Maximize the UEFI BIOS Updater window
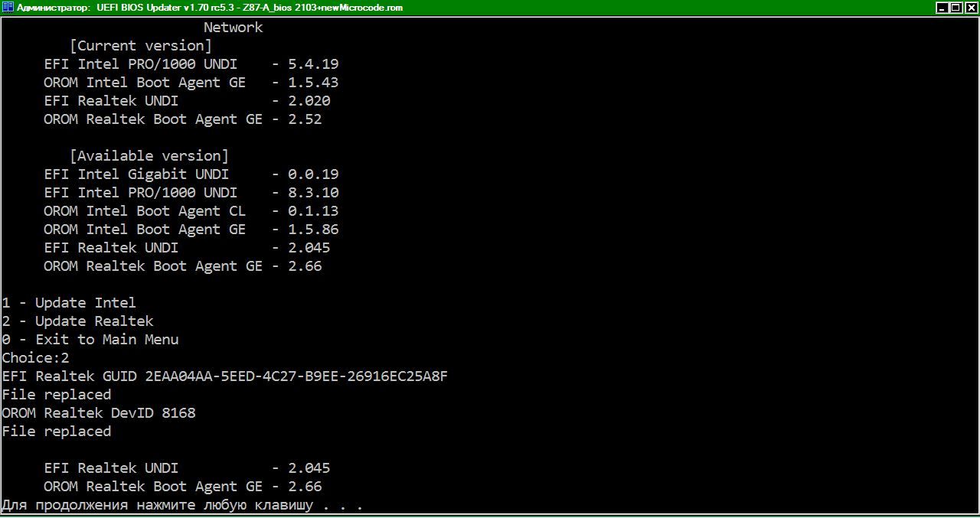Screen dimensions: 980x518 955,8
